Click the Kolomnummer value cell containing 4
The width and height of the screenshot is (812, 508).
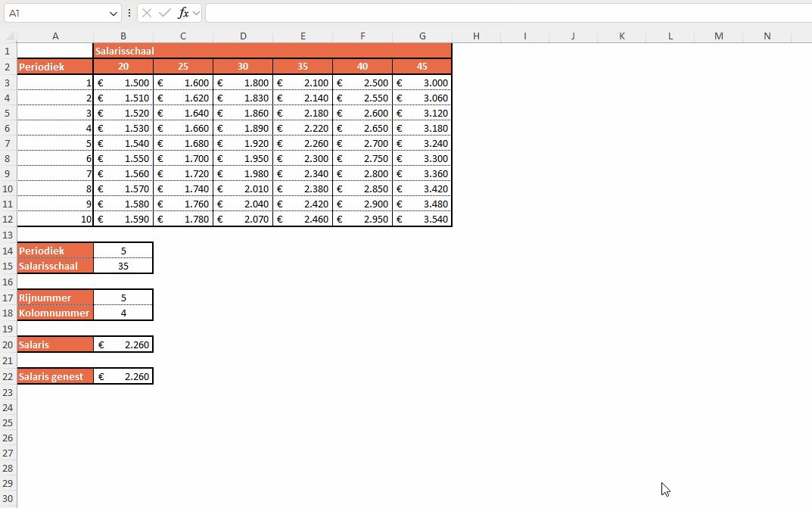(123, 313)
